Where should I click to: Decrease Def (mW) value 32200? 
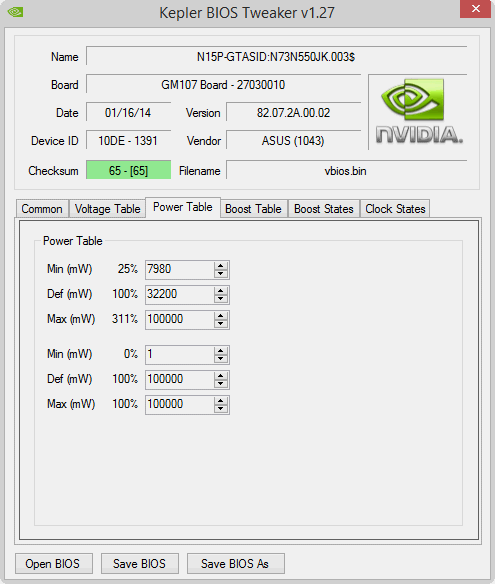[x=221, y=298]
